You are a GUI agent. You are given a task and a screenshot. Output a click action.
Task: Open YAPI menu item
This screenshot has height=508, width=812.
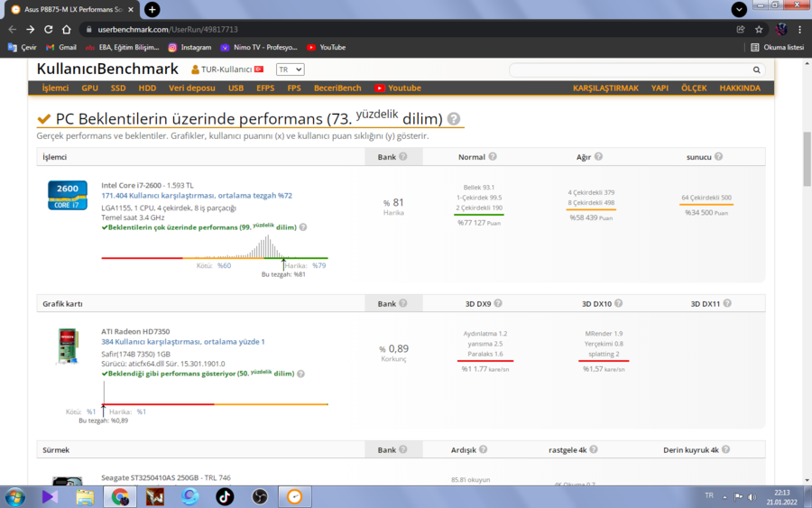click(x=660, y=88)
